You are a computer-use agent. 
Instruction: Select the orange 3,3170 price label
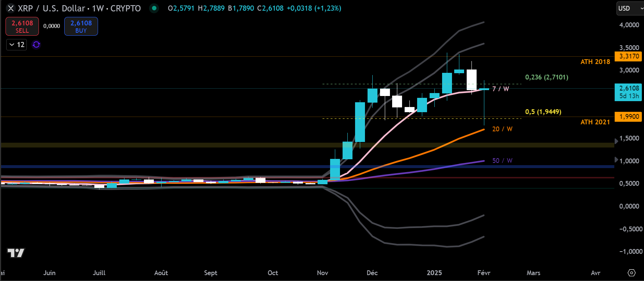[629, 56]
